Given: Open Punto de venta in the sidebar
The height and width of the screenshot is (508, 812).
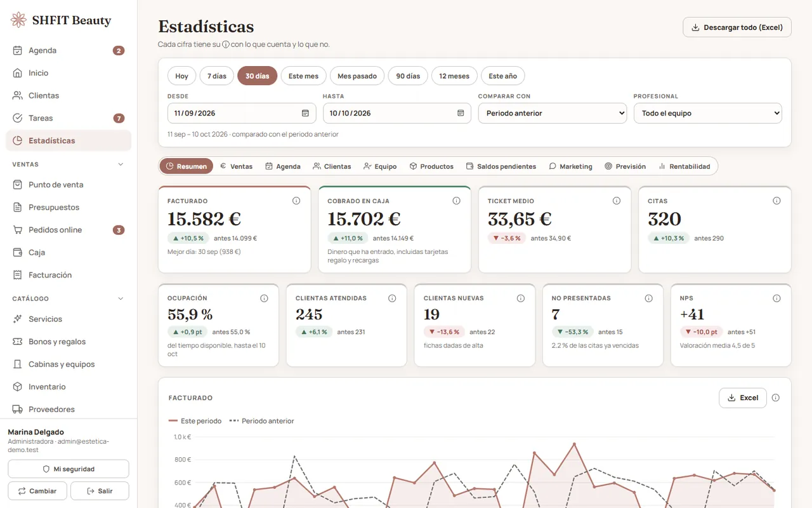Looking at the screenshot, I should [x=69, y=185].
